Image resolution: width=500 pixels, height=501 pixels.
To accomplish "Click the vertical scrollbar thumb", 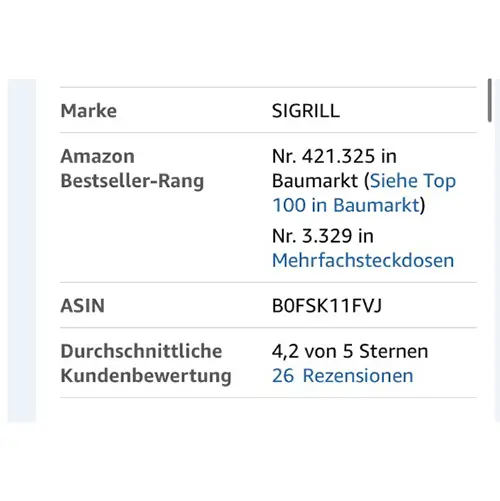I will coord(489,100).
